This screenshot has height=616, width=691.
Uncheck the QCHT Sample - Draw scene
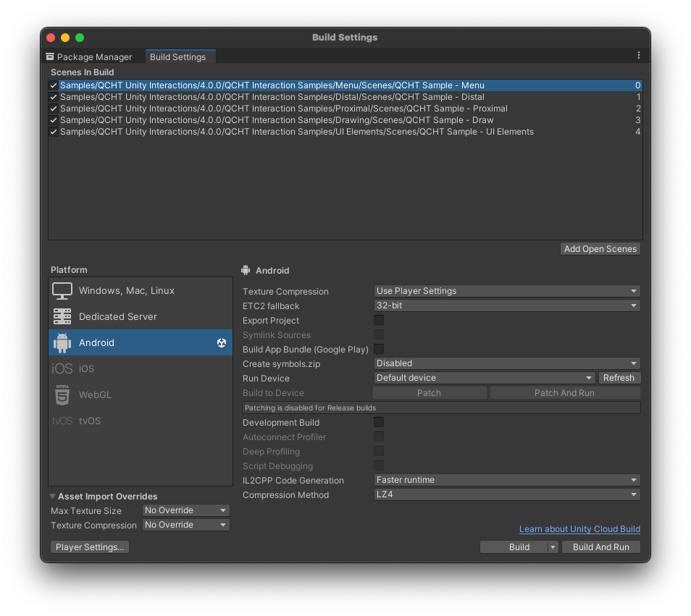tap(54, 119)
